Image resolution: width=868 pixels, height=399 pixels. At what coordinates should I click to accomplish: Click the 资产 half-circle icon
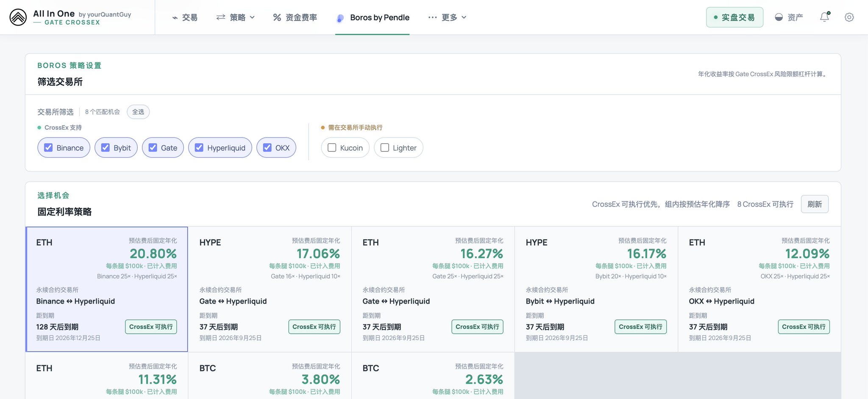(x=779, y=17)
